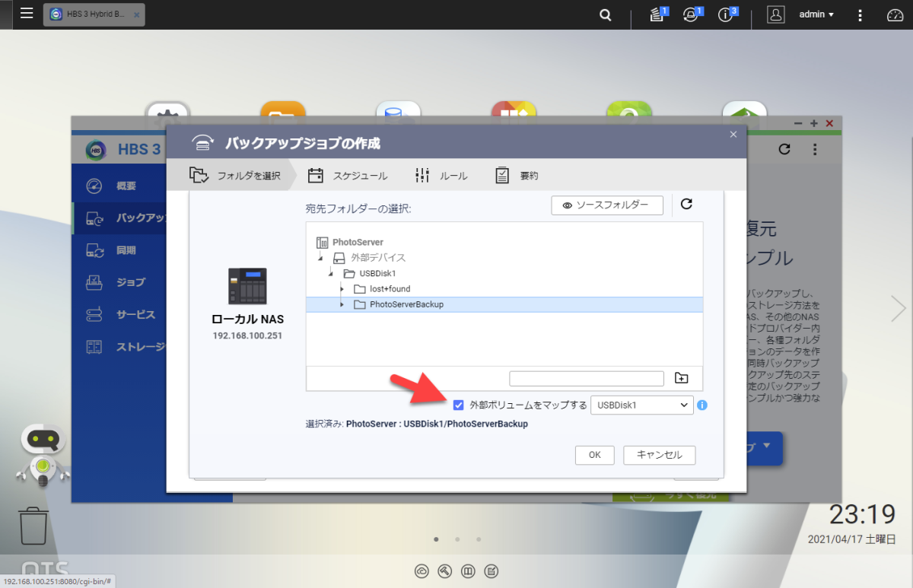Confirm with the OK button

[595, 455]
